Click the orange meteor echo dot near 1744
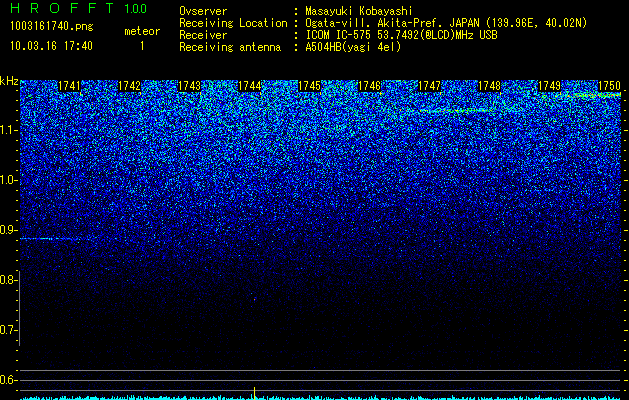The image size is (629, 400). [x=254, y=299]
